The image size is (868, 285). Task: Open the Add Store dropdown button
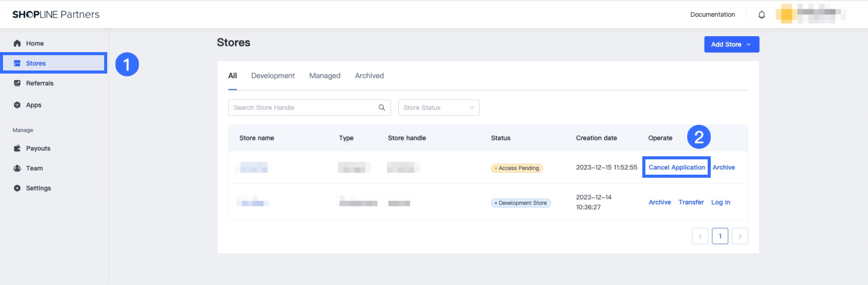pyautogui.click(x=731, y=44)
